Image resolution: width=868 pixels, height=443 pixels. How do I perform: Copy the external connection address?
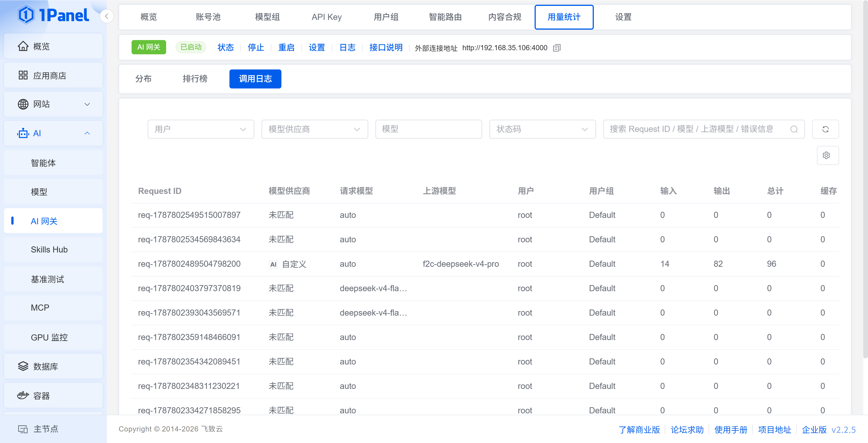pos(557,48)
